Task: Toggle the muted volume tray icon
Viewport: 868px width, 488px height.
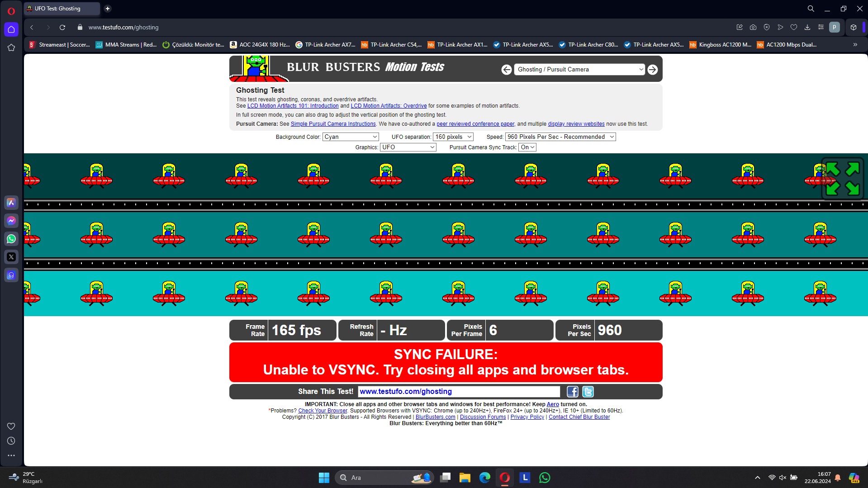Action: pyautogui.click(x=783, y=478)
